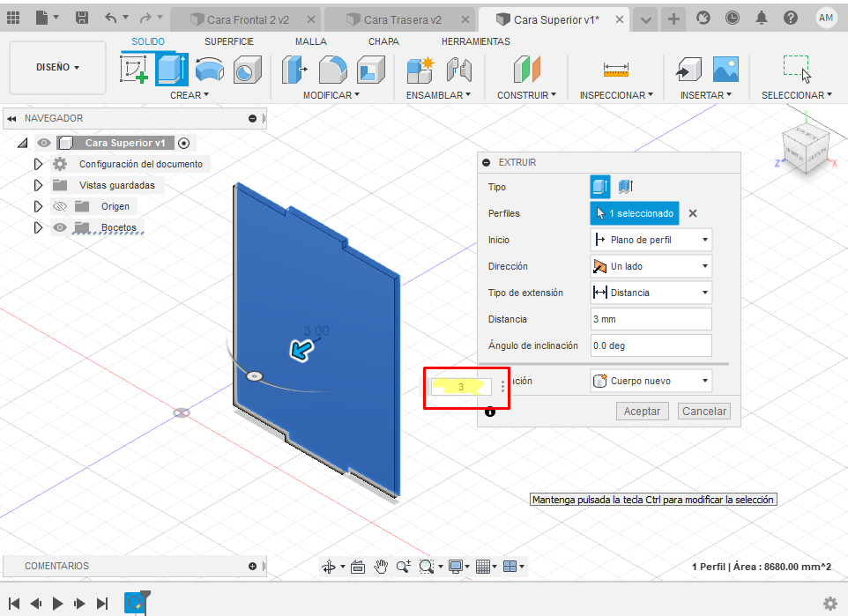
Task: Open the MODIFICAR menu
Action: [331, 95]
